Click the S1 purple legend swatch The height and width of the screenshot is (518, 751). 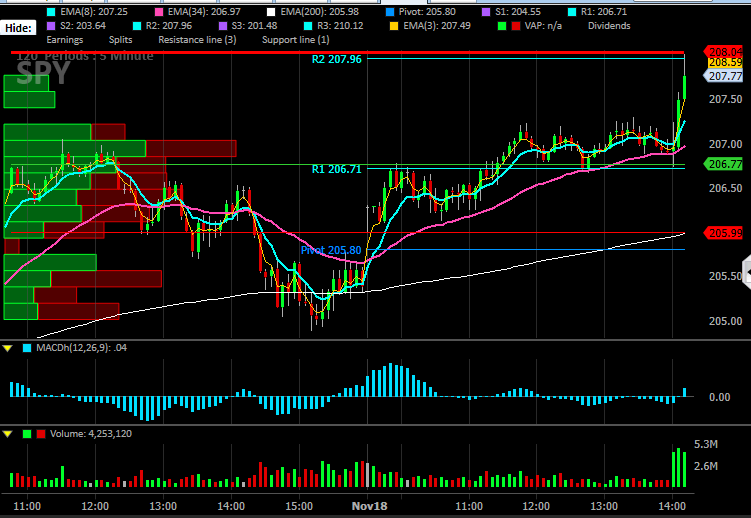tap(486, 12)
